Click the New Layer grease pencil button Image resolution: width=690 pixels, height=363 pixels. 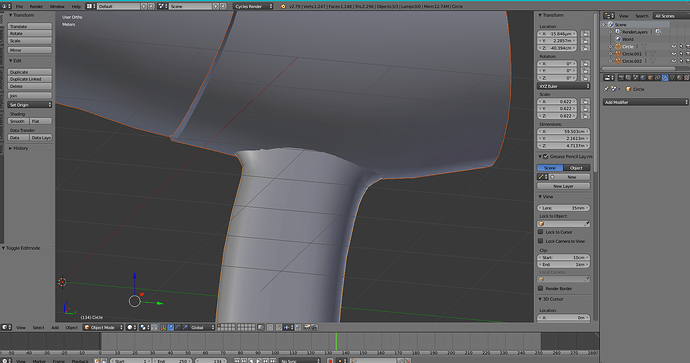pyautogui.click(x=563, y=186)
